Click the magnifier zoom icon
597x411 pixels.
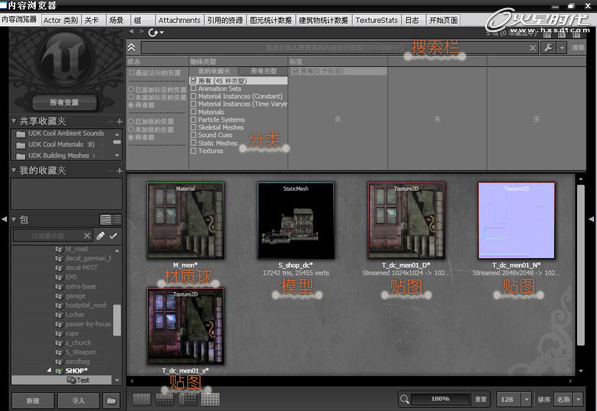(x=404, y=399)
